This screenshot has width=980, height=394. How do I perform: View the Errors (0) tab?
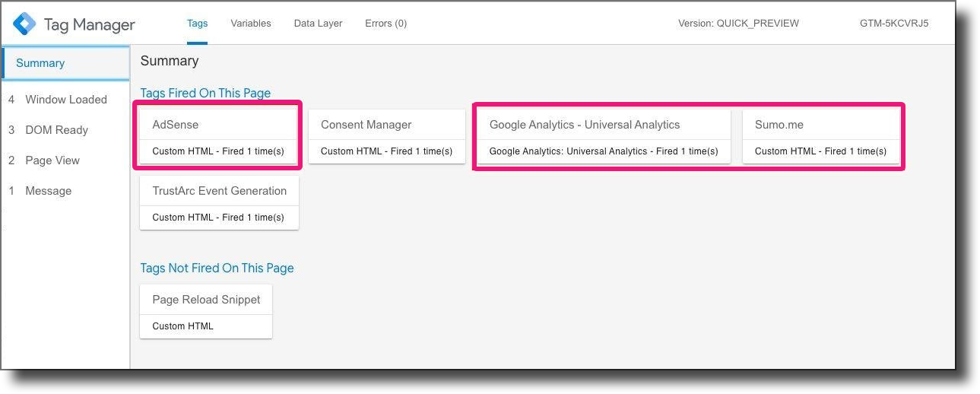(385, 24)
